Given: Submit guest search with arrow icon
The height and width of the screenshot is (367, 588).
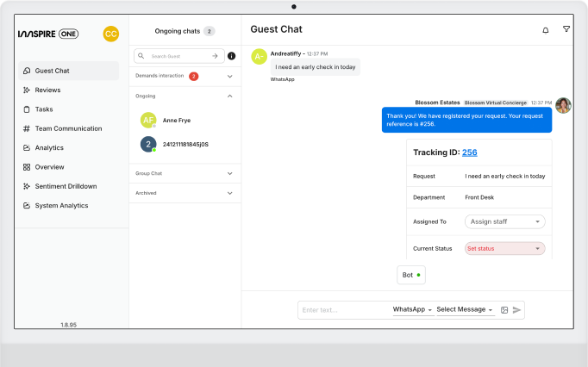Looking at the screenshot, I should pos(215,56).
